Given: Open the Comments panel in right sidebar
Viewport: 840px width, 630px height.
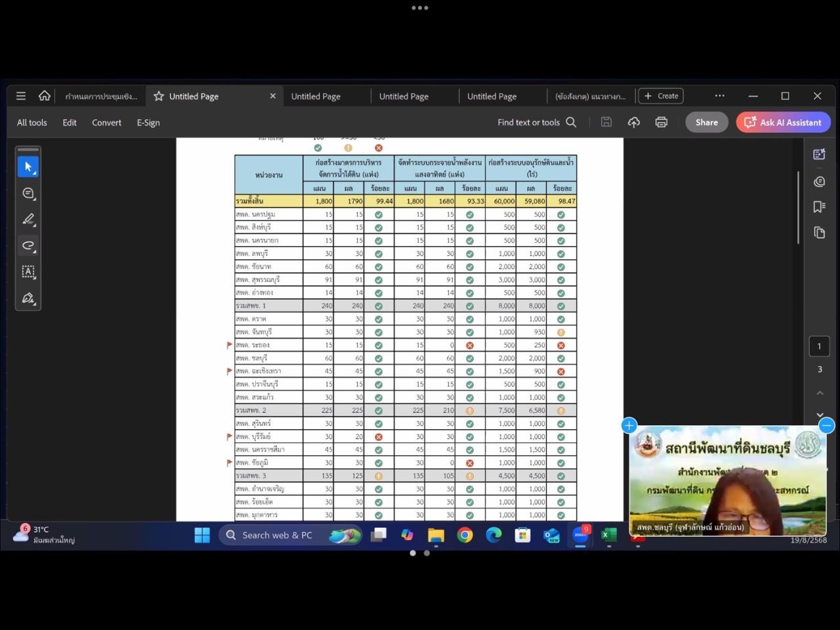Looking at the screenshot, I should point(819,181).
